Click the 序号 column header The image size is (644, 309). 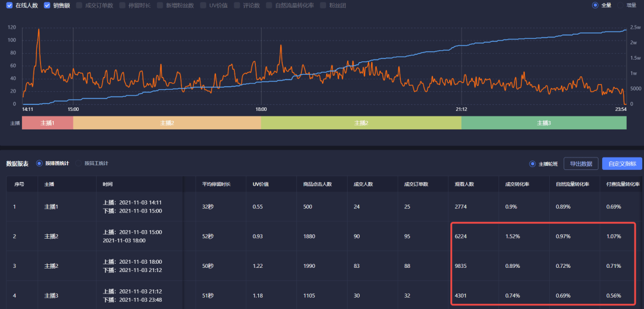tap(19, 184)
